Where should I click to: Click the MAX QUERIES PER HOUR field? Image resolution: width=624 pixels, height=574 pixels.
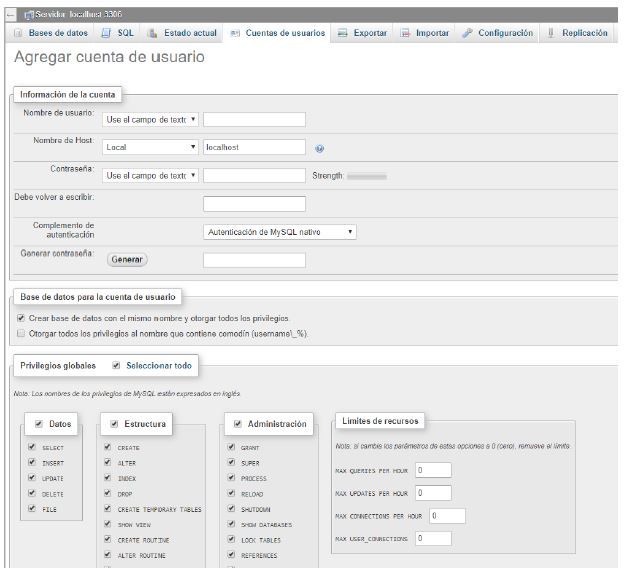433,470
